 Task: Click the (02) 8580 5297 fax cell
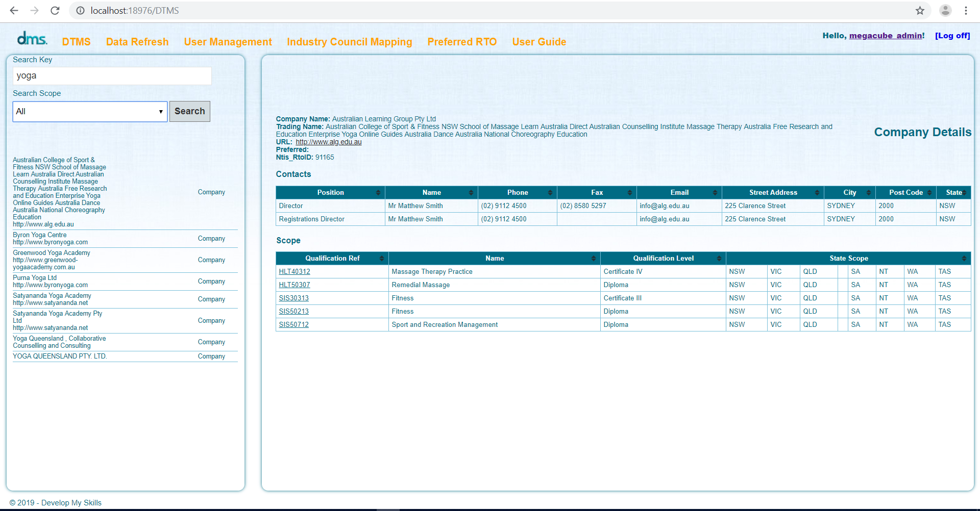597,206
